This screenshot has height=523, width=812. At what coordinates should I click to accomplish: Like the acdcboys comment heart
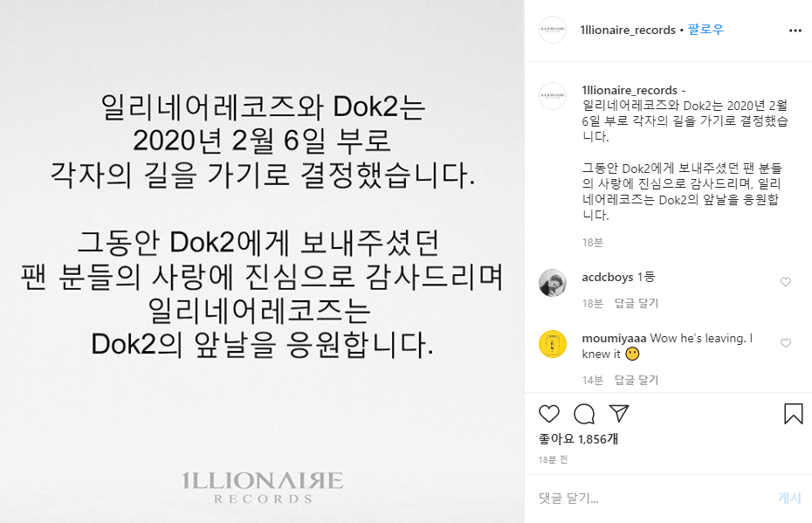[786, 282]
